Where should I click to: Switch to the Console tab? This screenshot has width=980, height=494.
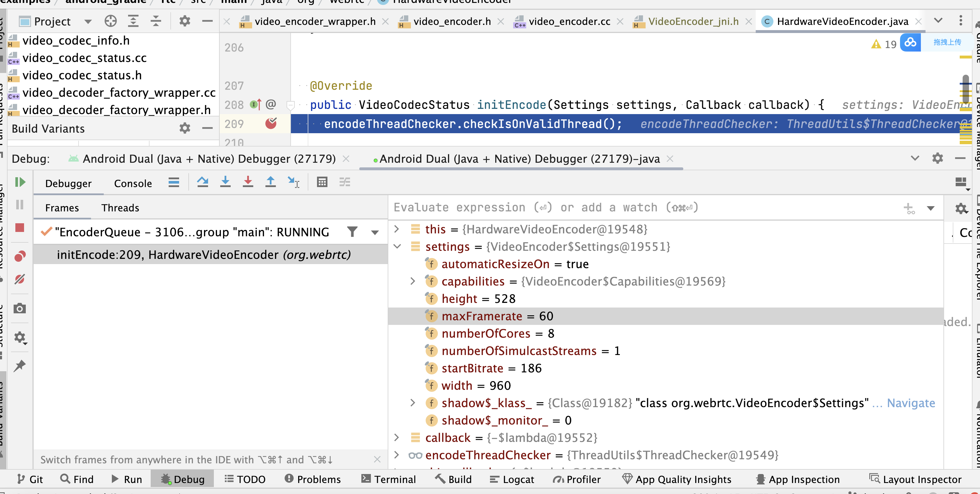tap(133, 183)
